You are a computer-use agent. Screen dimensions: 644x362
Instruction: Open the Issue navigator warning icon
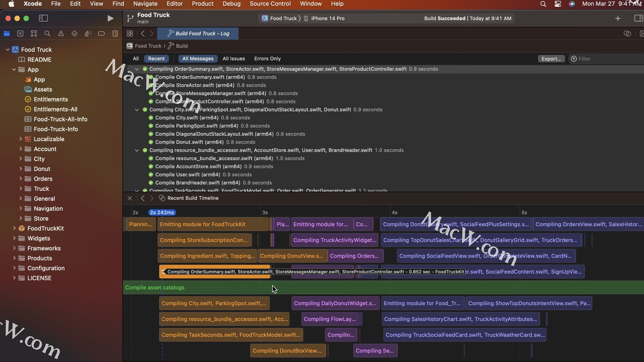(x=61, y=34)
